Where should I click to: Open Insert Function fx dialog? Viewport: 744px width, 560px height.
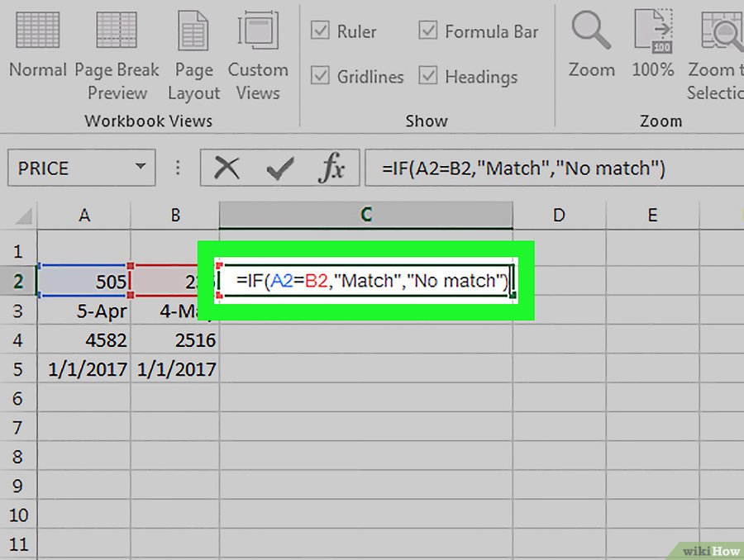[x=331, y=168]
